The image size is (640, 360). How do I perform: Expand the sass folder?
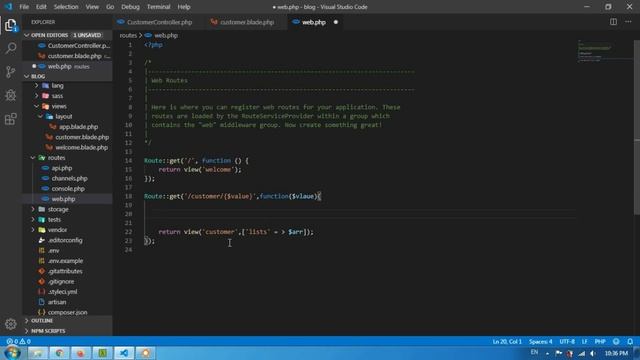tap(57, 96)
